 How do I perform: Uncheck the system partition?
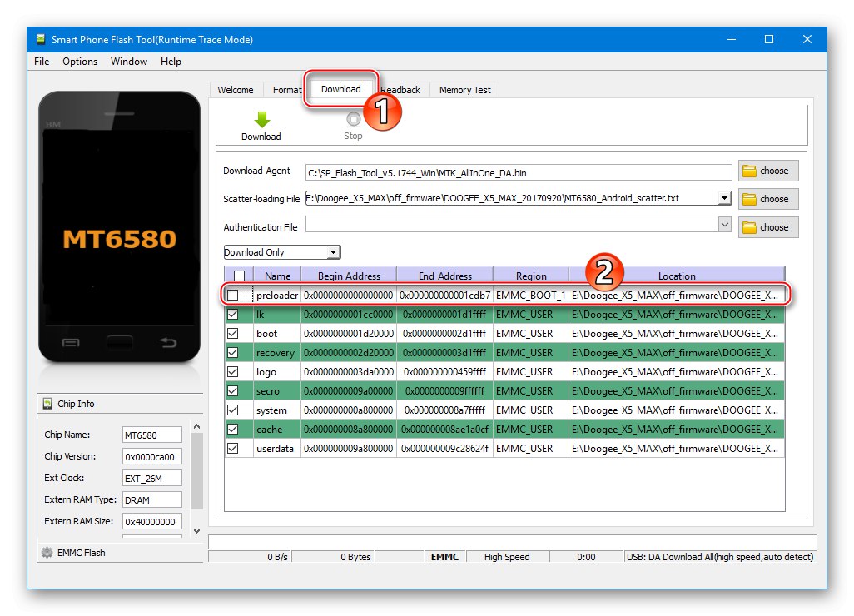point(232,410)
